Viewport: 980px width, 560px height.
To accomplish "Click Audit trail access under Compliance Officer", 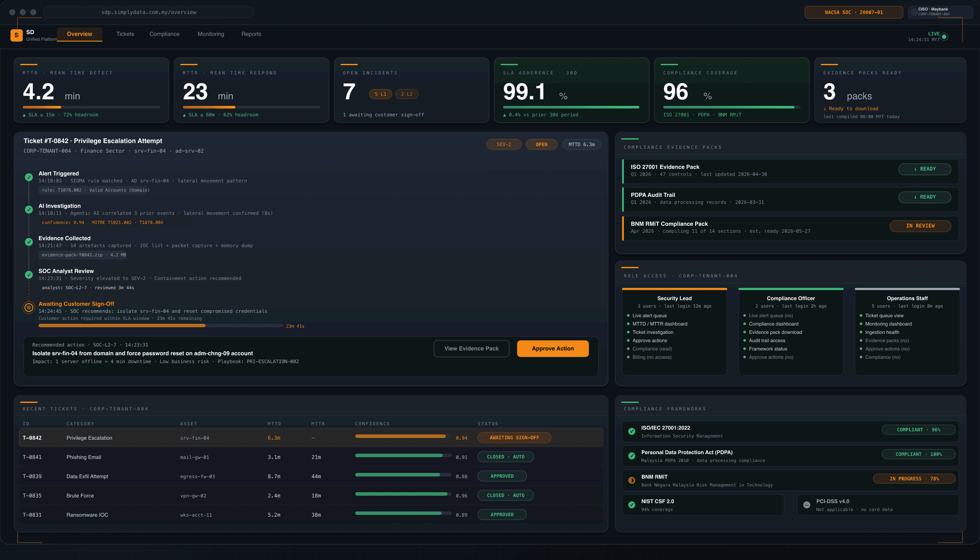I will pyautogui.click(x=767, y=340).
